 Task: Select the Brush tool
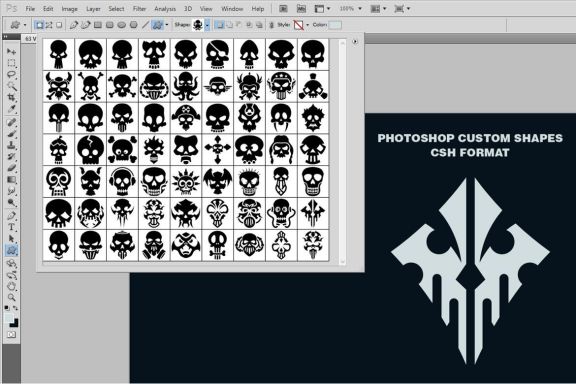[11, 134]
